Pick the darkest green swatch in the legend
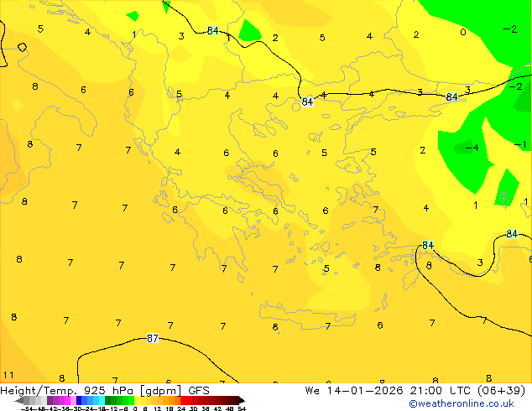Viewport: 532px width, 411px height. [107, 400]
